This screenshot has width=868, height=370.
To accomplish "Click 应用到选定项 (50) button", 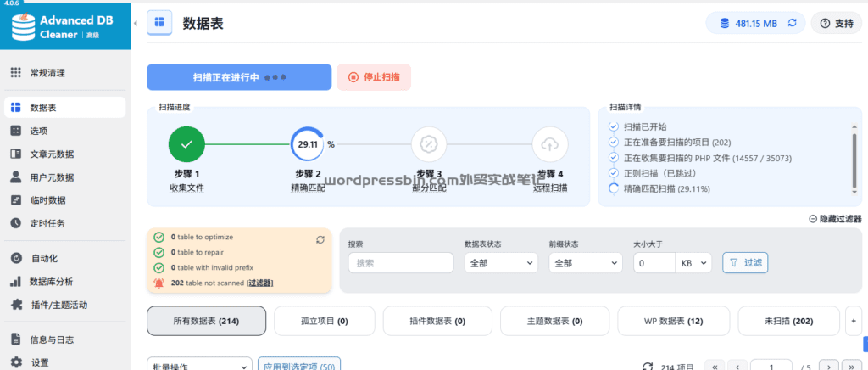I will (x=299, y=366).
